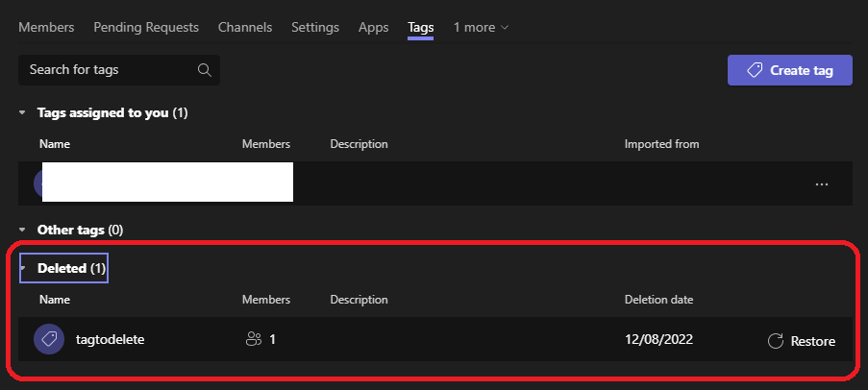868x390 pixels.
Task: Go to the Channels tab
Action: click(x=245, y=28)
